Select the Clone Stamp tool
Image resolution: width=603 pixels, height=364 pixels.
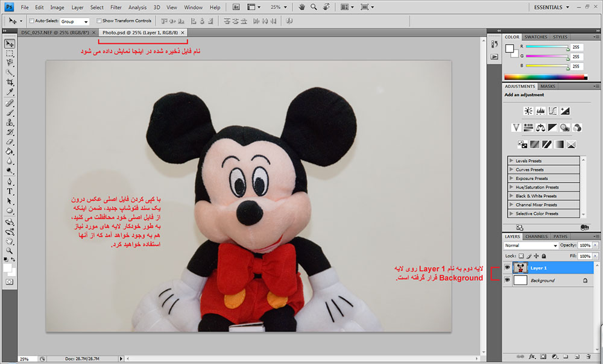(x=10, y=122)
